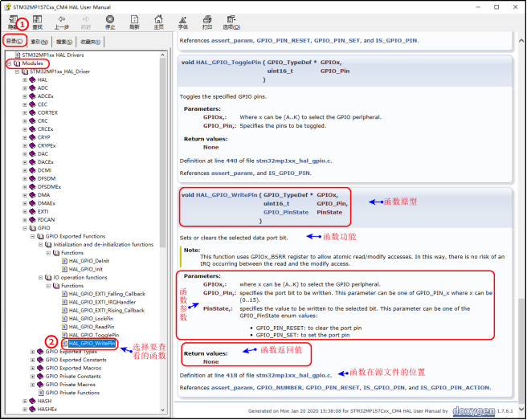Expand the EXTI tree node
Screen dimensions: 527x420
[25, 212]
